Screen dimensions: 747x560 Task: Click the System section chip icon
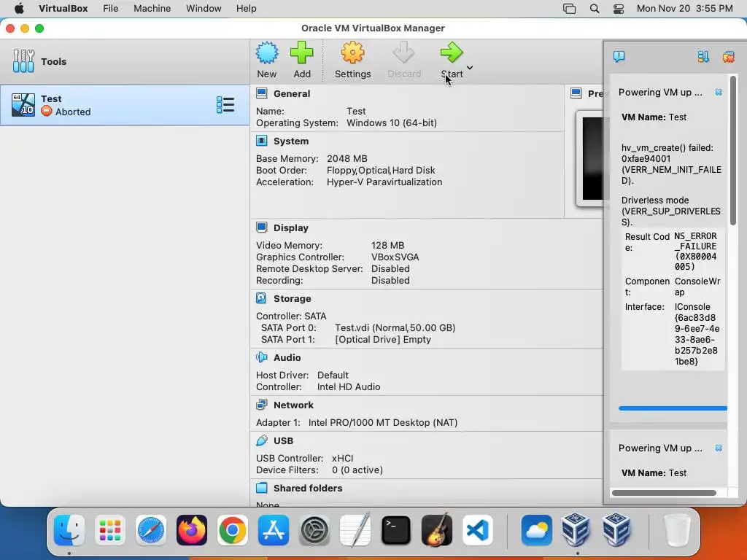pos(262,141)
